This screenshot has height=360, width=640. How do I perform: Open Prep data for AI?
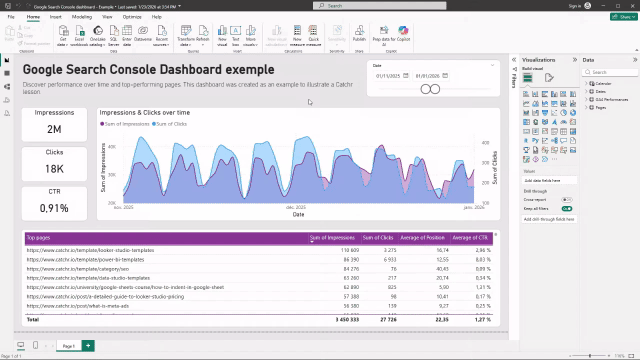(x=384, y=36)
